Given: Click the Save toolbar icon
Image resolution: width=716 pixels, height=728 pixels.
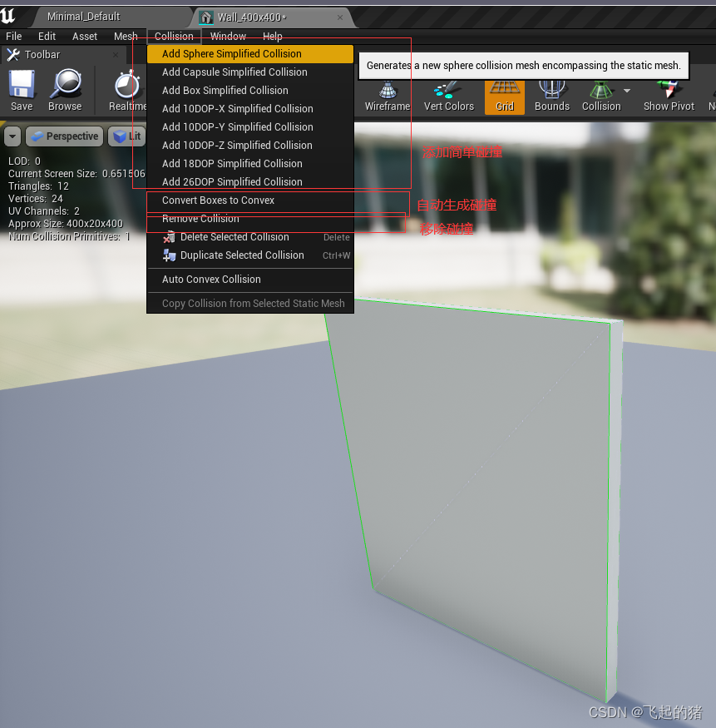Looking at the screenshot, I should coord(22,91).
